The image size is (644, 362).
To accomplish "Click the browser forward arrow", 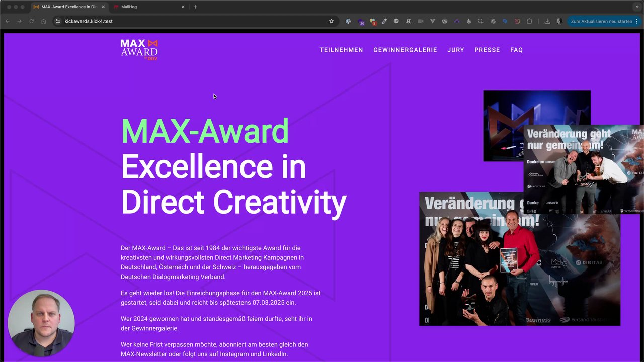I will (19, 21).
